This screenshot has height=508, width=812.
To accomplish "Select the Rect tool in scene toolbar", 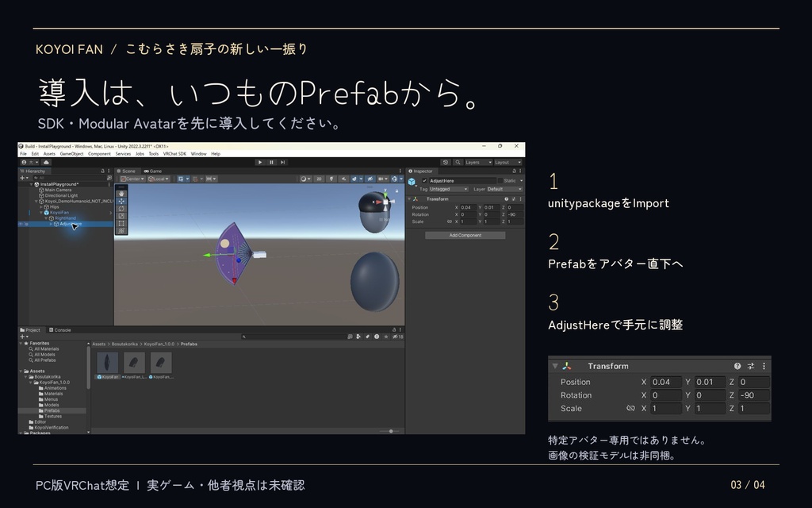I will (121, 223).
